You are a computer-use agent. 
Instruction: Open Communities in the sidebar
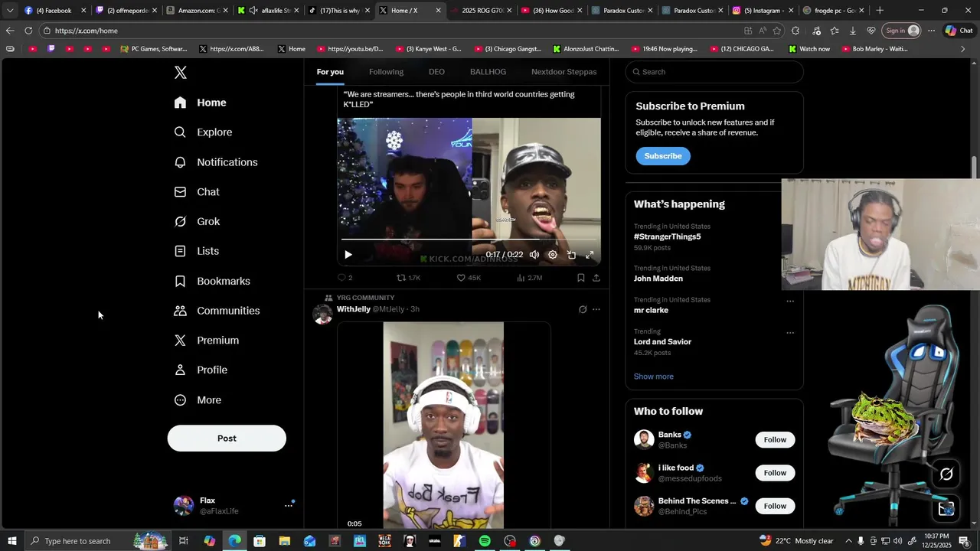(217, 311)
